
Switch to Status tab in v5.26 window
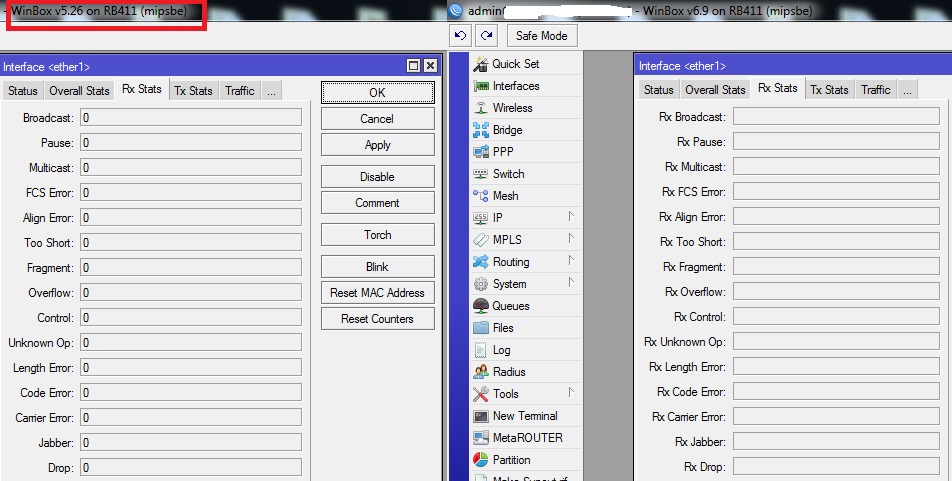22,91
